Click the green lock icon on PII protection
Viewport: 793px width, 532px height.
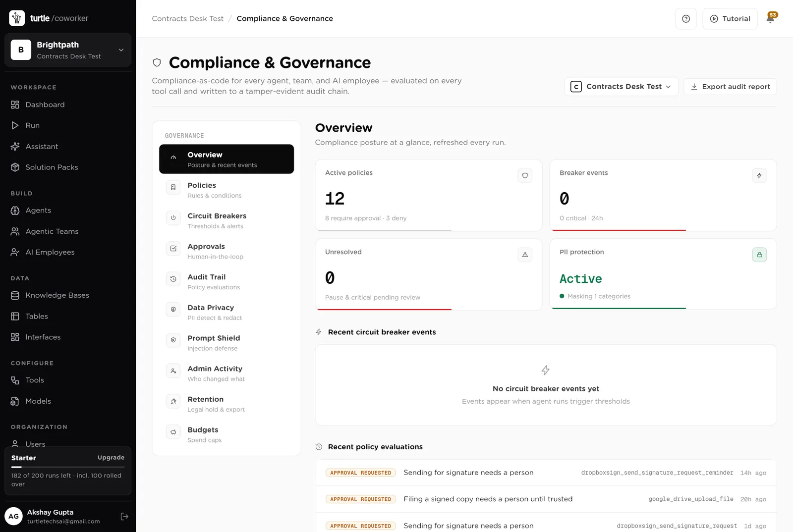coord(759,255)
